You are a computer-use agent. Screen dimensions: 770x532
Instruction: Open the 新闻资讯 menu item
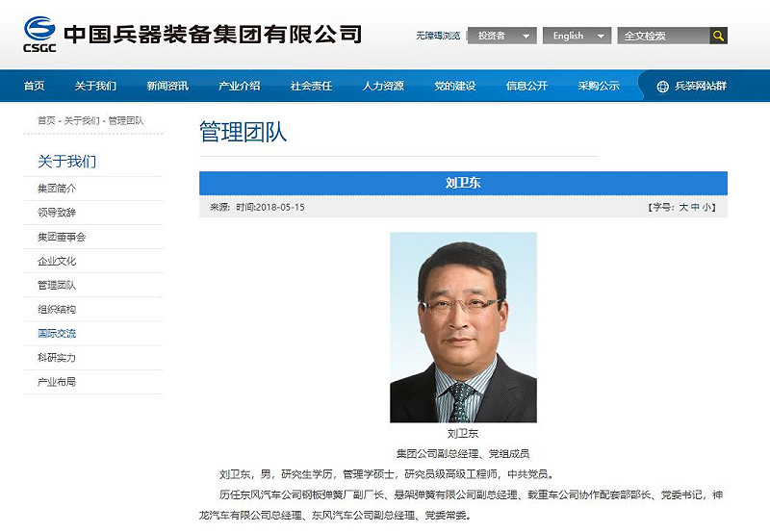(167, 86)
